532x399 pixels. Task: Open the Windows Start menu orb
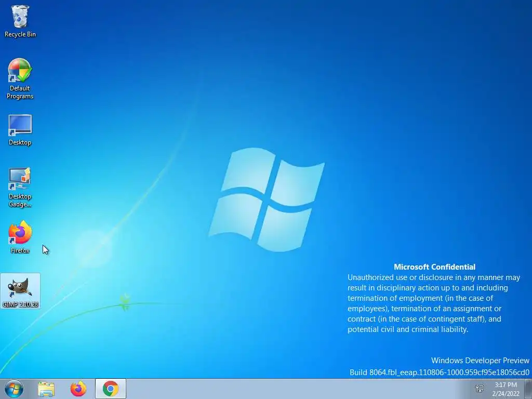[x=14, y=389]
